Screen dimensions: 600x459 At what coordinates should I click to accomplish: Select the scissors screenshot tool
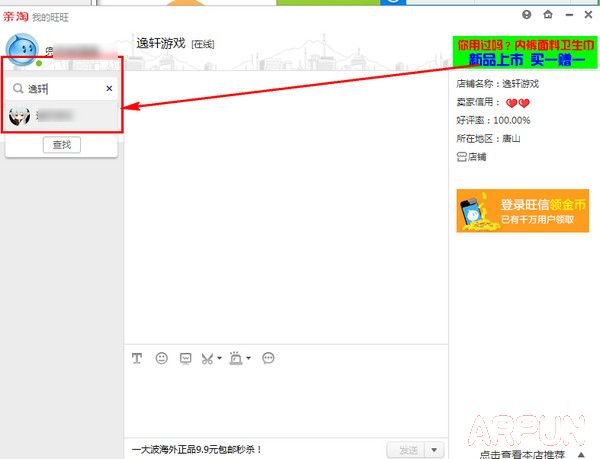(x=207, y=358)
